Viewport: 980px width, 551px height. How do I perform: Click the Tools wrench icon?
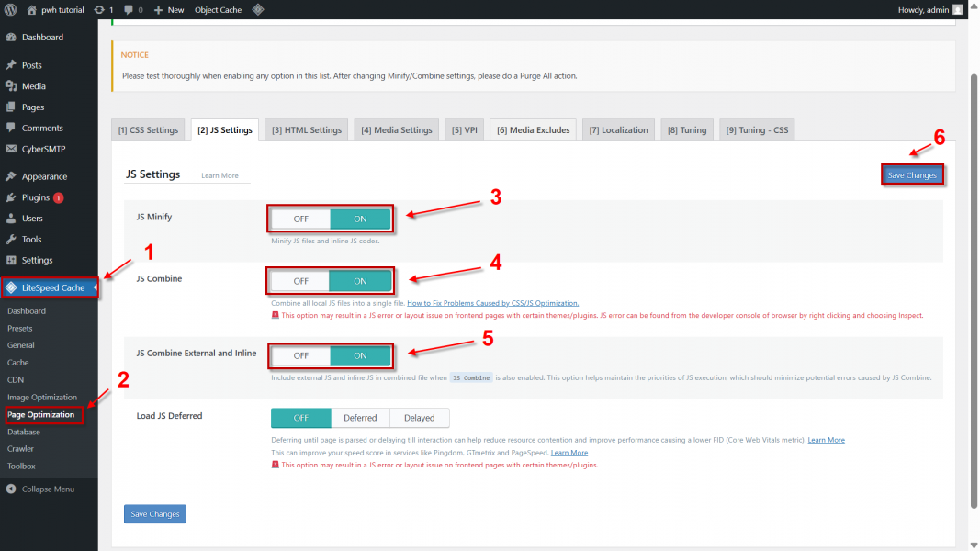tap(11, 240)
